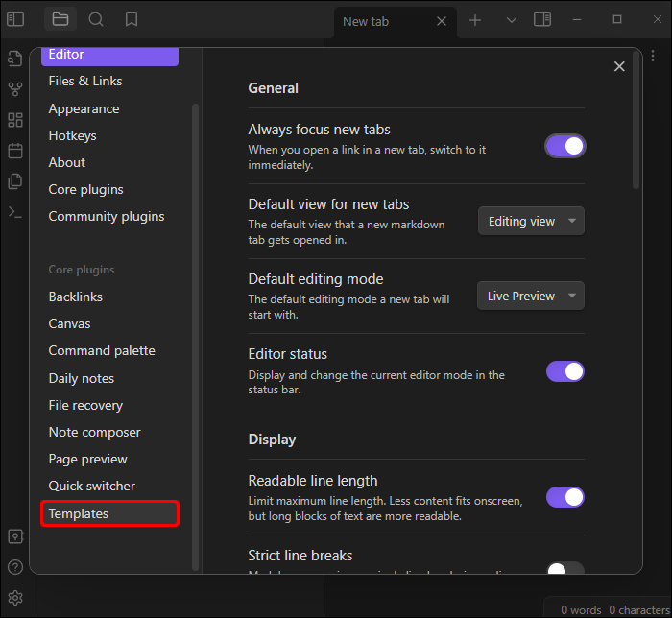Click the canvas grid icon in ribbon
The height and width of the screenshot is (618, 672).
coord(14,120)
